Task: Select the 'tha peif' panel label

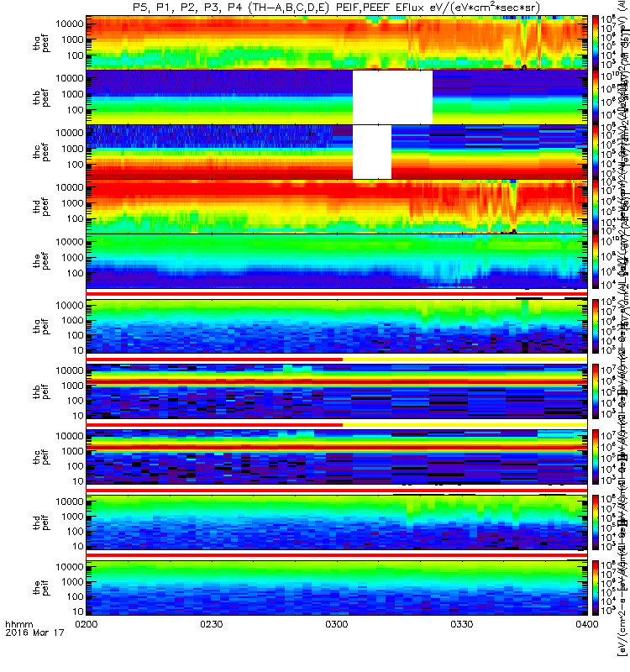Action: pos(41,326)
